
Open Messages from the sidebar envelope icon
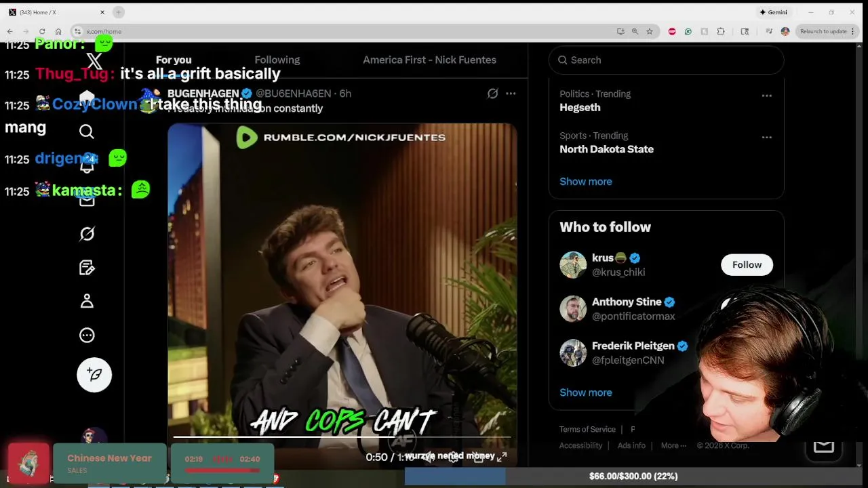(x=87, y=200)
